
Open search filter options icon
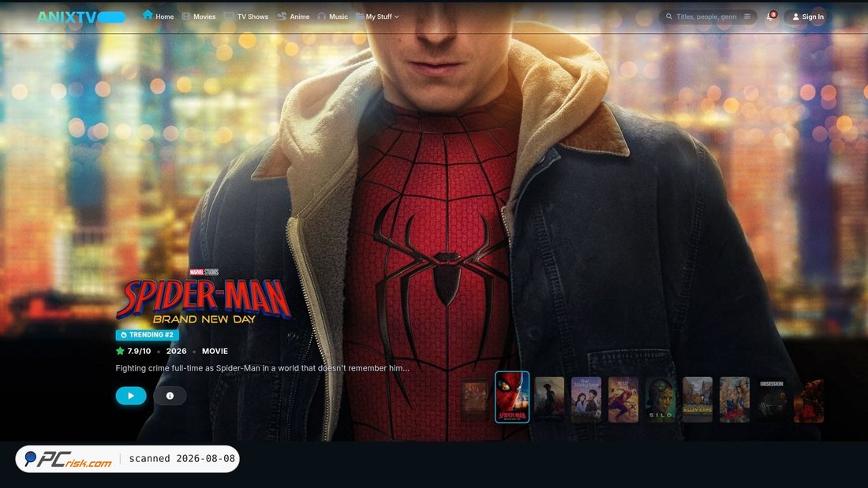click(x=747, y=17)
